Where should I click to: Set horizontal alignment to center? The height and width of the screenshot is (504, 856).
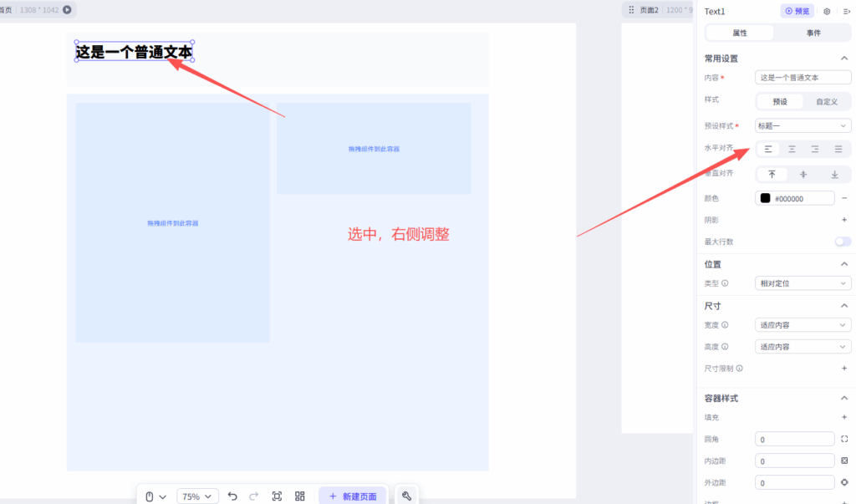tap(792, 150)
